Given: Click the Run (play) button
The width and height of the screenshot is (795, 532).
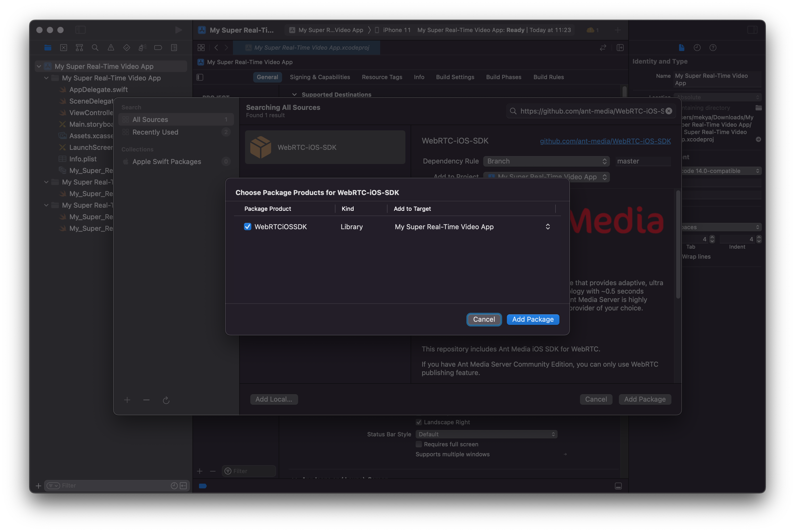Looking at the screenshot, I should point(178,30).
